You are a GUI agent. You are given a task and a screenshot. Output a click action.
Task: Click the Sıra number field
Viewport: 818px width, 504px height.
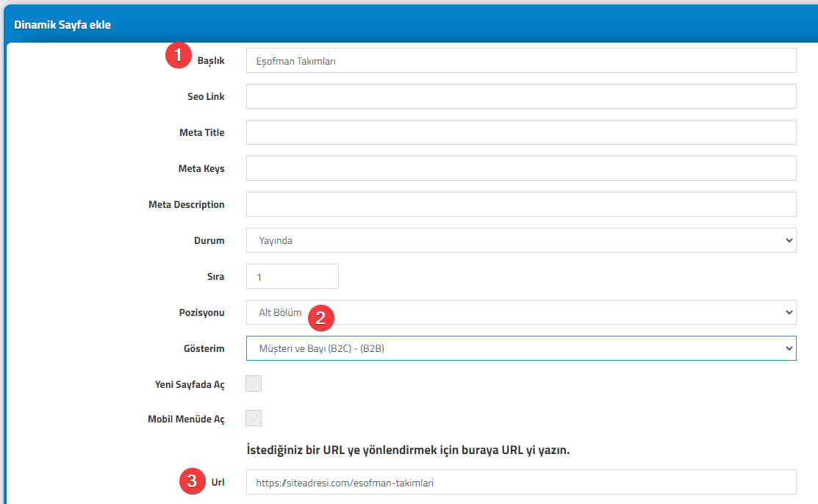tap(293, 276)
